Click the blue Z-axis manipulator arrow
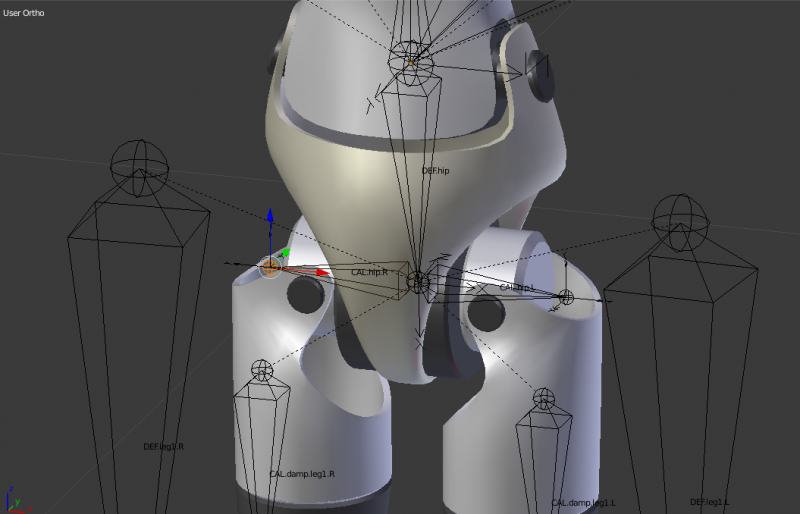Screen dimensions: 800x514 (x=270, y=217)
